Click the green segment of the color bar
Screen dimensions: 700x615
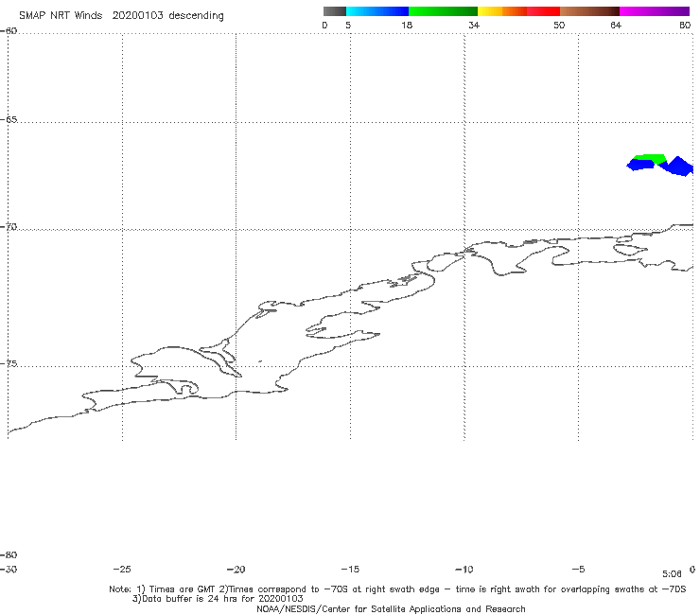(x=443, y=11)
